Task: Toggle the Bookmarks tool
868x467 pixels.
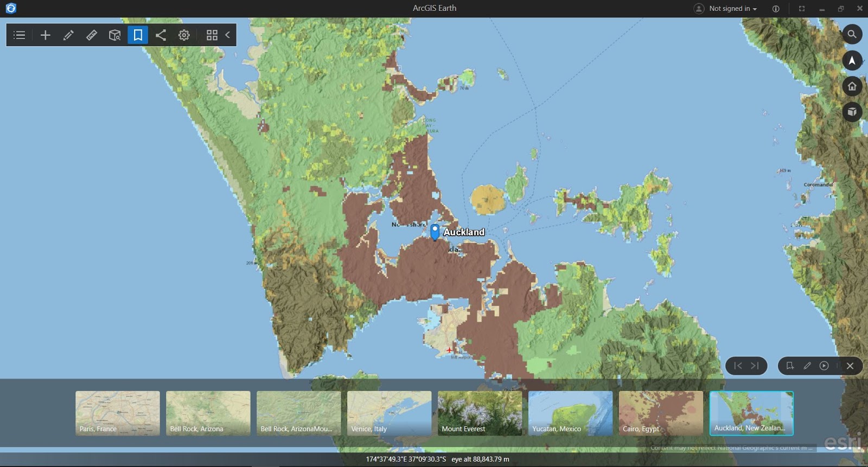Action: [138, 35]
